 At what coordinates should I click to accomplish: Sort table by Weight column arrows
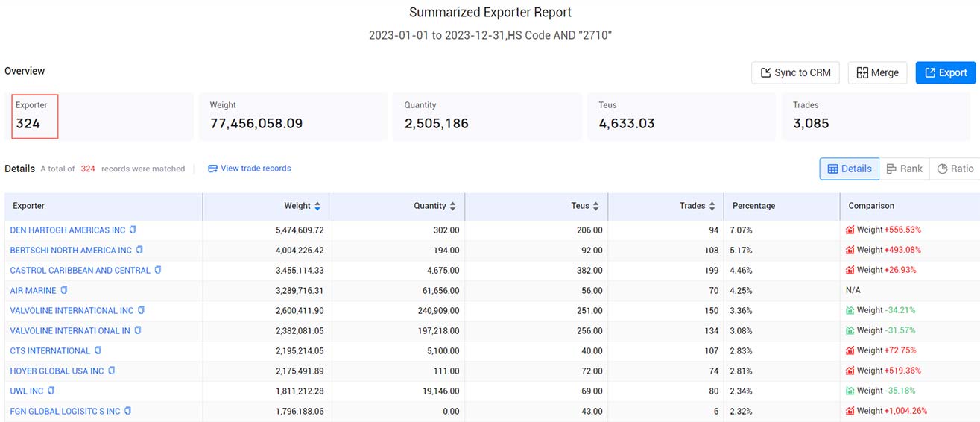317,206
